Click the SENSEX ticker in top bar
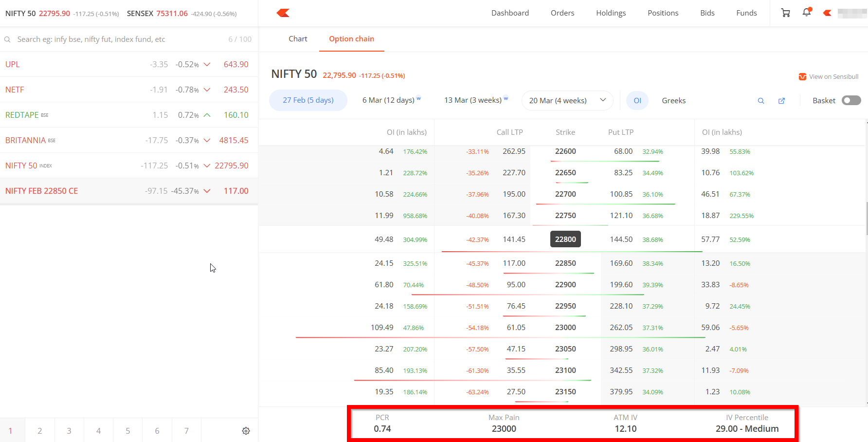Viewport: 868px width, 442px height. click(182, 14)
